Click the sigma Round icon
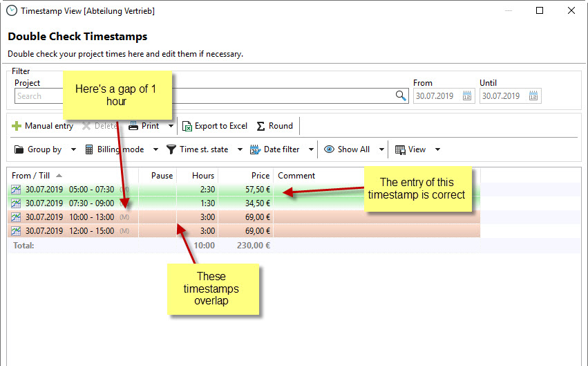 point(260,126)
